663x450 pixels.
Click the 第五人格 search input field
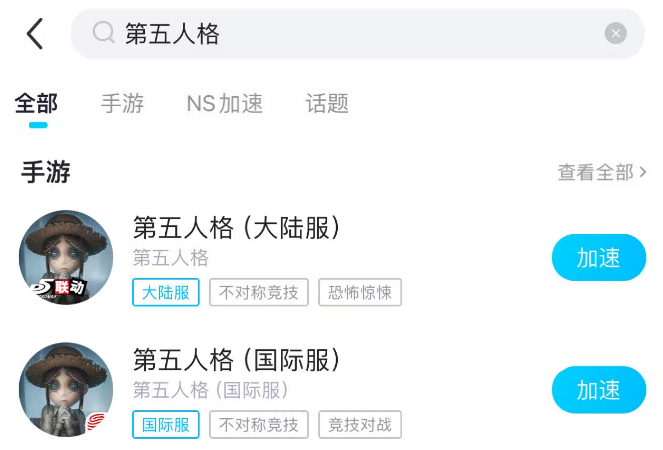[350, 34]
